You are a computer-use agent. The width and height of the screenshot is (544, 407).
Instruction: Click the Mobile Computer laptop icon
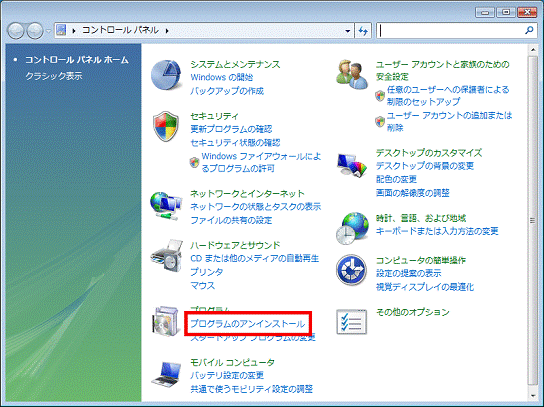(167, 374)
